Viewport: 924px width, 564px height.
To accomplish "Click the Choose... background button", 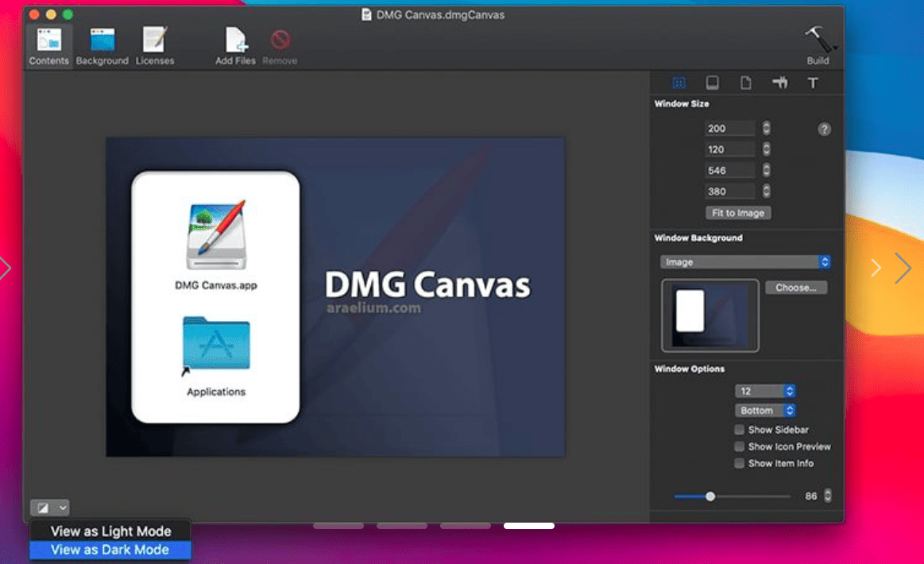I will point(795,288).
